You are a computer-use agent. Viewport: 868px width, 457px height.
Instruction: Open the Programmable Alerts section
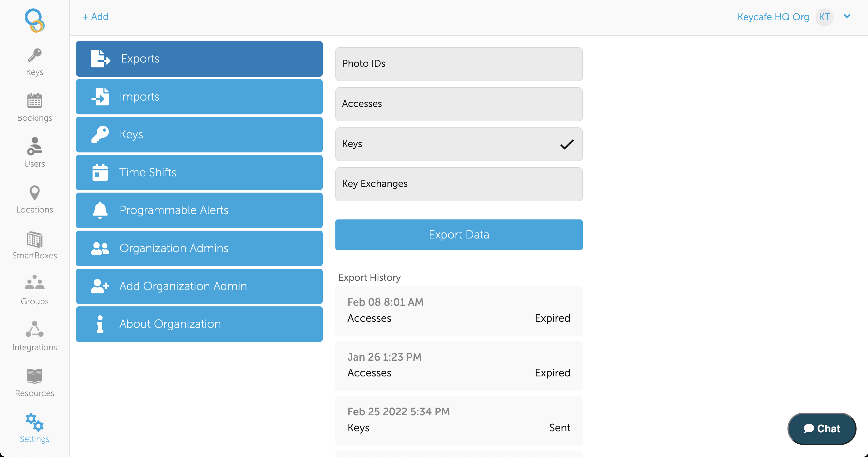pos(199,210)
